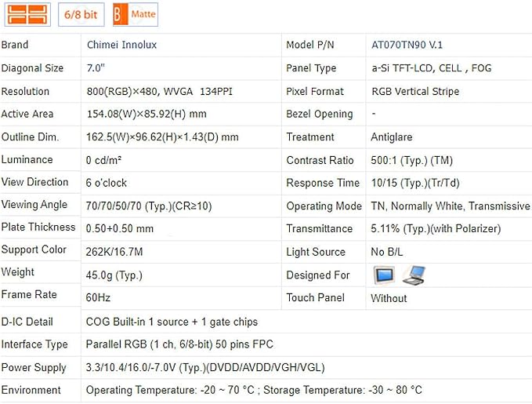
Task: Click the Resolution label
Action: pyautogui.click(x=25, y=92)
